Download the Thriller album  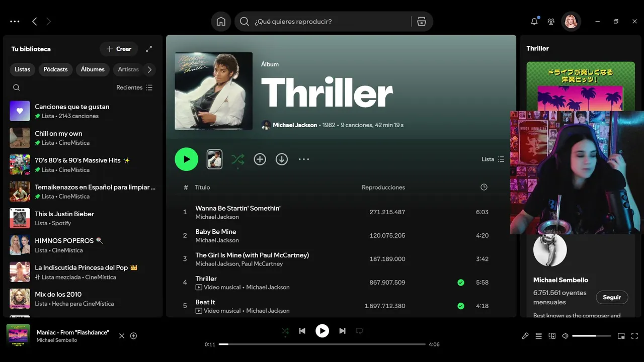click(282, 159)
